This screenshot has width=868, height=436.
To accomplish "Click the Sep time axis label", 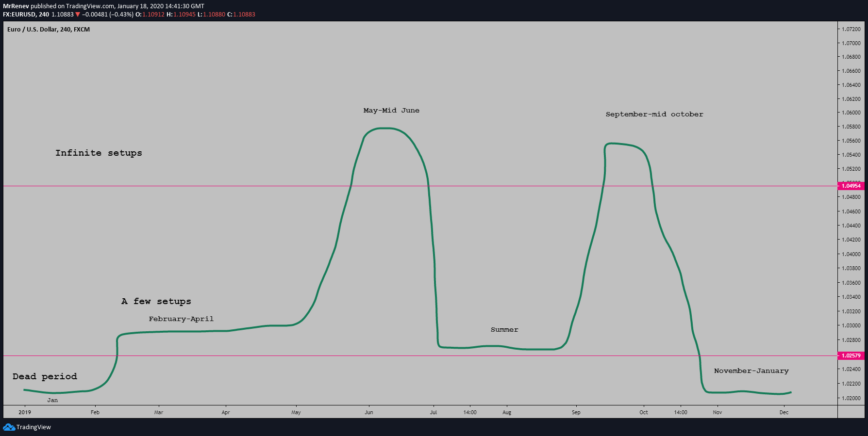I will click(576, 412).
